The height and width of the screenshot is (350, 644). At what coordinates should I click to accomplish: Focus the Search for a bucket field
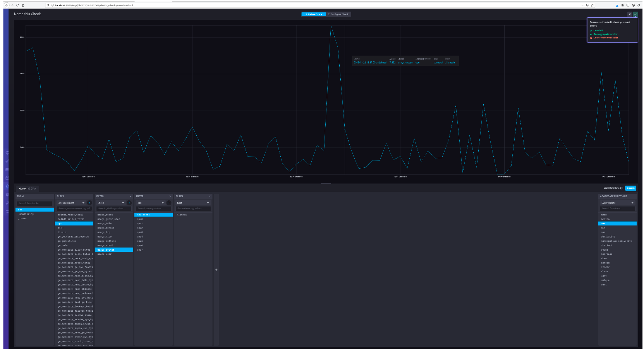point(34,203)
